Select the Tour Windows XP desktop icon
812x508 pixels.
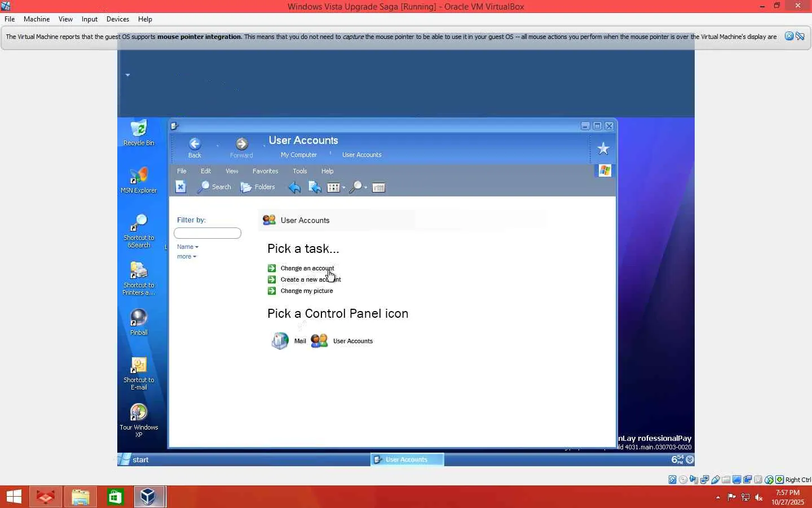[x=139, y=421]
